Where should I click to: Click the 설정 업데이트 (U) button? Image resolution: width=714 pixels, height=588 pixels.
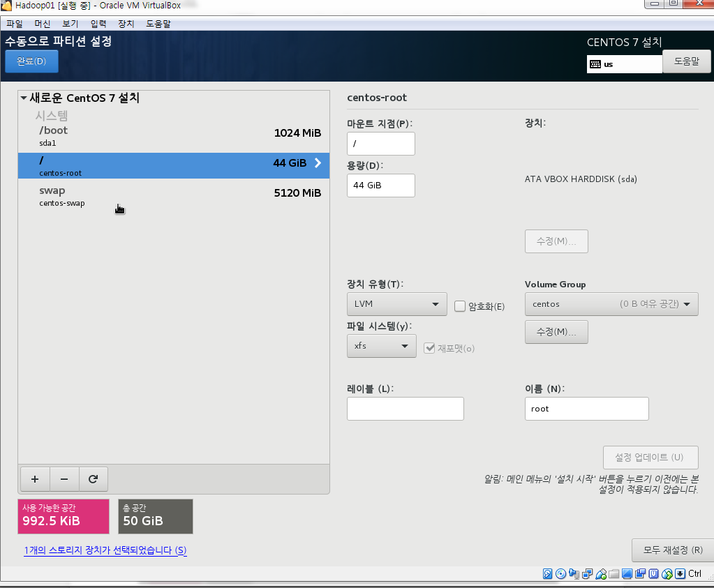pyautogui.click(x=650, y=458)
